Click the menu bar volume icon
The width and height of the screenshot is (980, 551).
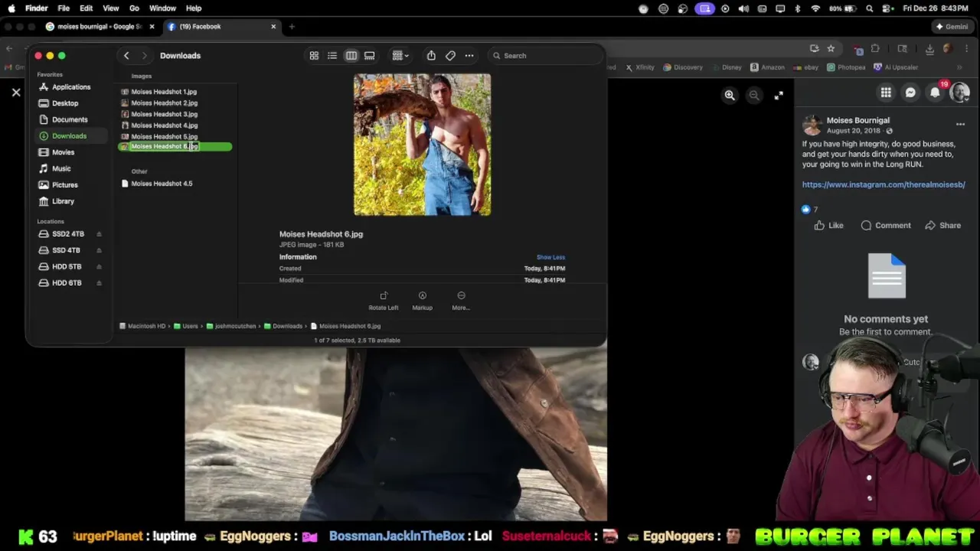point(743,8)
